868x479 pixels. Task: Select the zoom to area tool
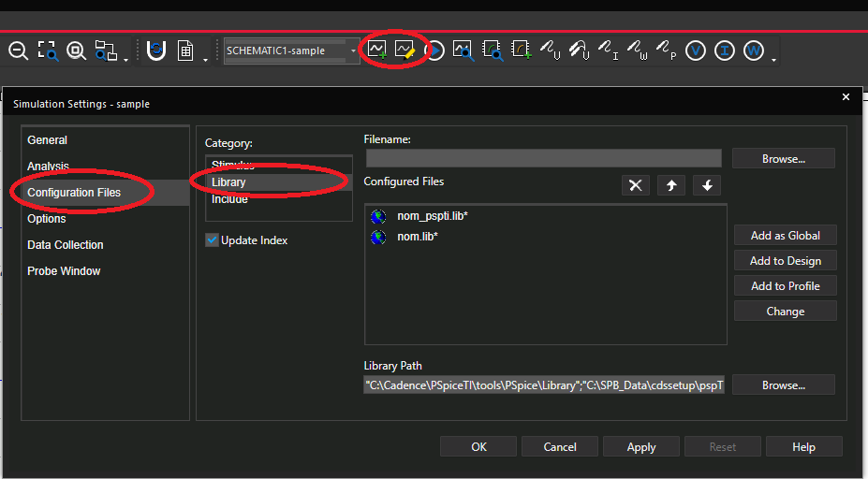pos(48,51)
